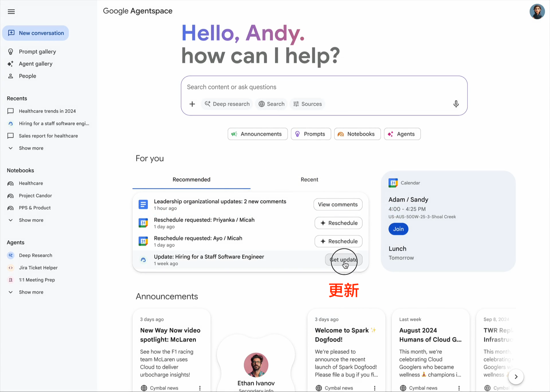Open the hamburger main menu
This screenshot has height=392, width=550.
[11, 11]
